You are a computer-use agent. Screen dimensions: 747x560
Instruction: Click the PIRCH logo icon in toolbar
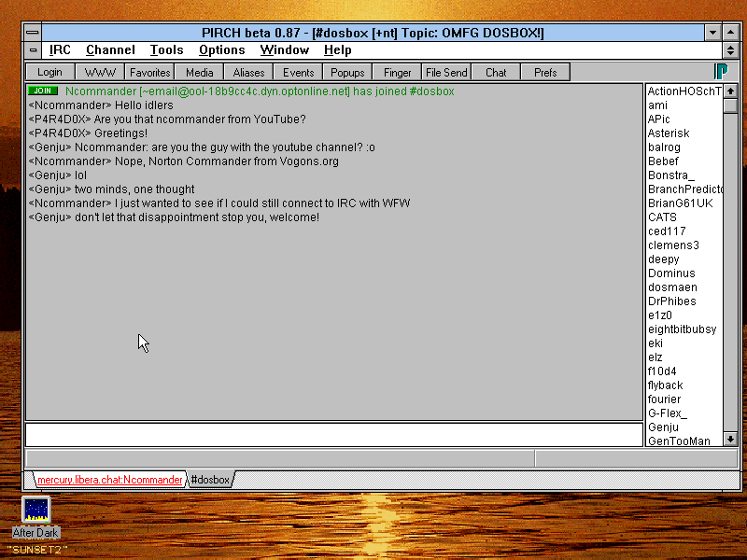(720, 72)
